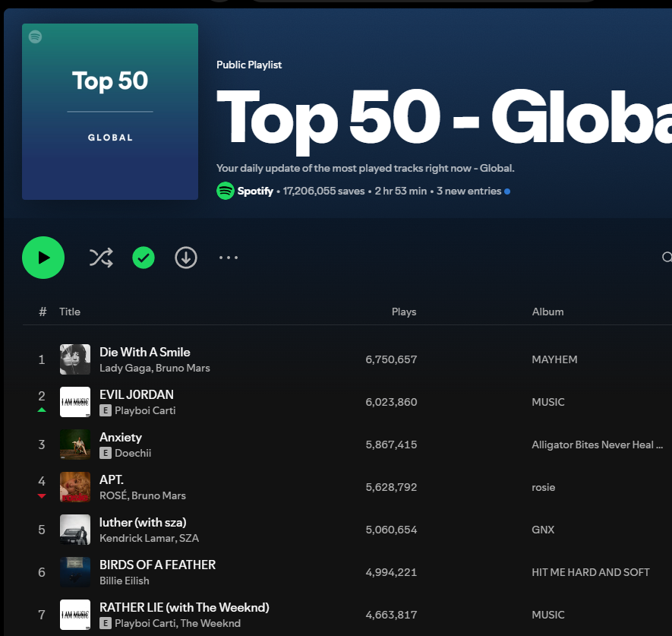The height and width of the screenshot is (636, 672).
Task: Open the MUSIC album on RATHER LIE row
Action: pyautogui.click(x=548, y=615)
